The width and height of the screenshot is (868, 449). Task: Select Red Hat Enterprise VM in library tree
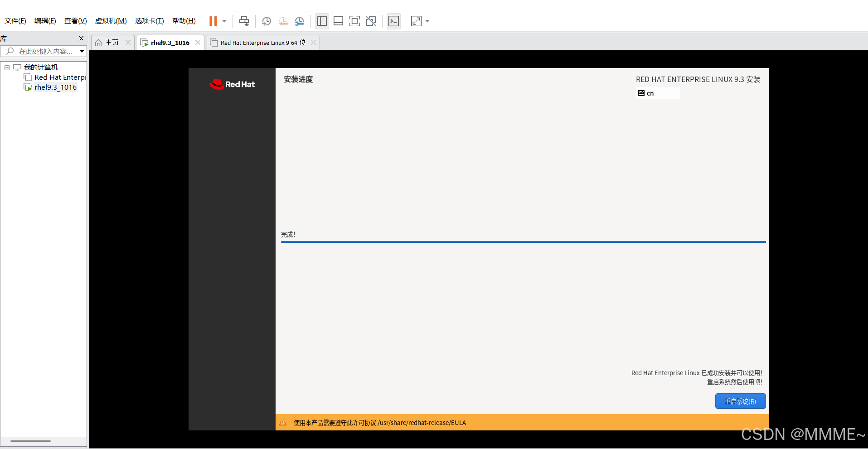pos(60,77)
